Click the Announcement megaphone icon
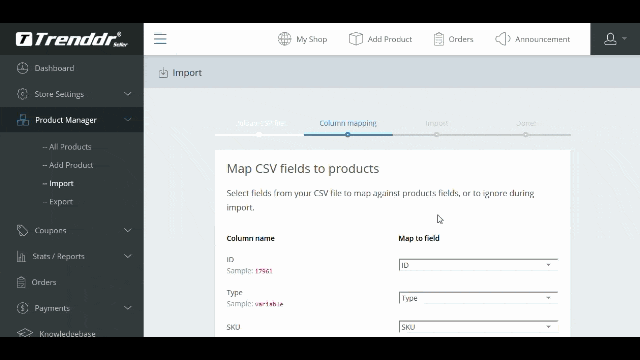Screen dimensions: 640x360 503,39
